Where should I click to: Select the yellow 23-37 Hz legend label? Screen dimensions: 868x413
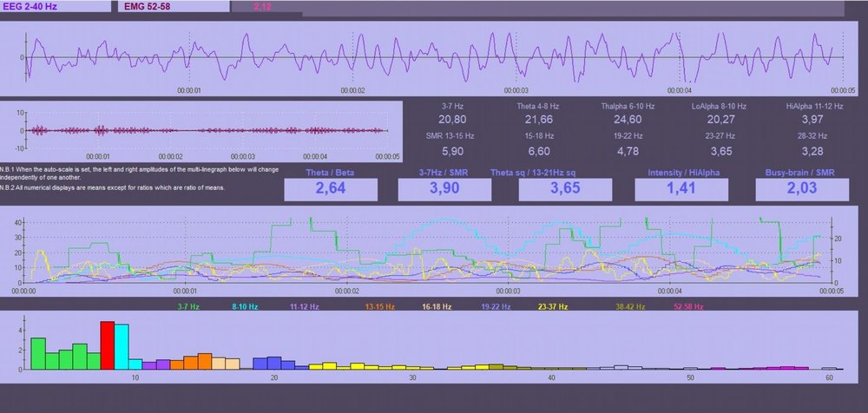click(x=552, y=306)
